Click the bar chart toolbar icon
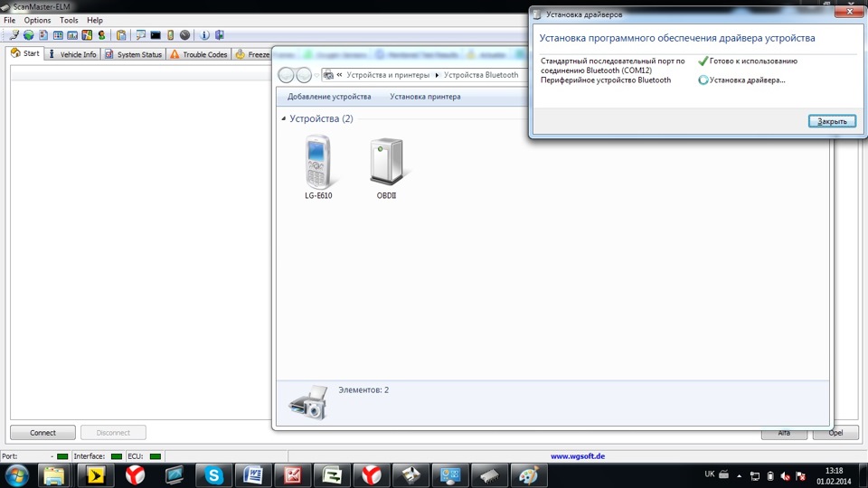Viewport: 868px width, 488px height. pyautogui.click(x=72, y=35)
